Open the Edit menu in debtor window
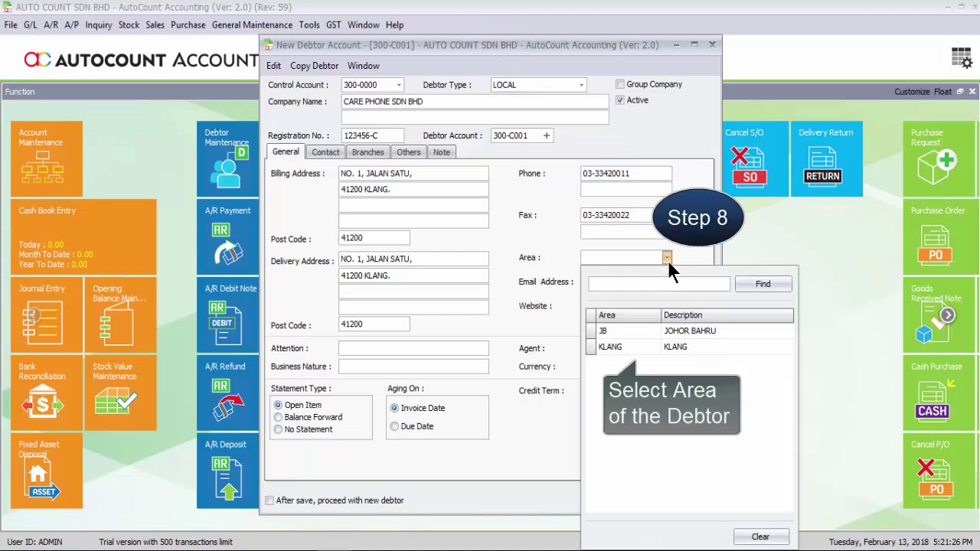The image size is (980, 551). point(273,66)
